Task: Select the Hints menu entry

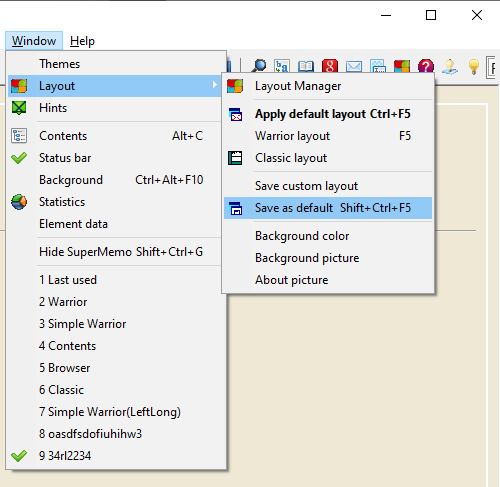Action: [x=115, y=108]
